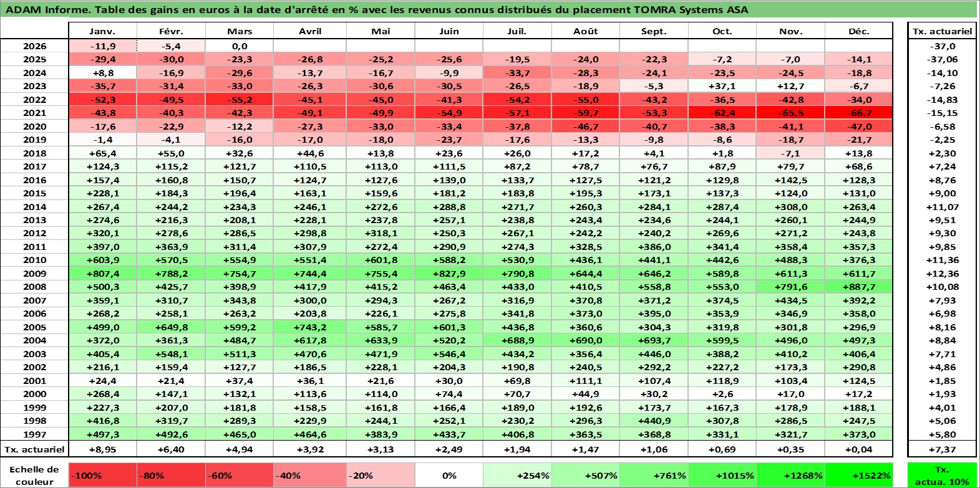980x488 pixels.
Task: Click the '+11,07' actuarial rate for 2014
Action: point(942,207)
